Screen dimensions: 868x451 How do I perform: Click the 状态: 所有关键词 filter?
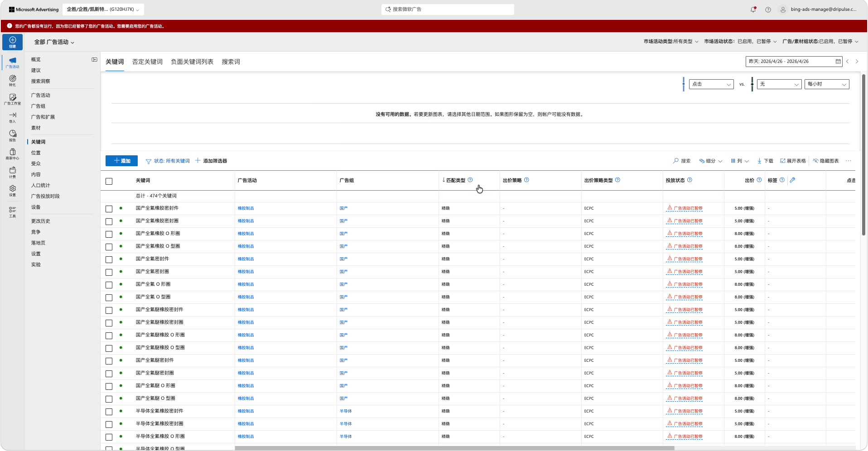[168, 161]
